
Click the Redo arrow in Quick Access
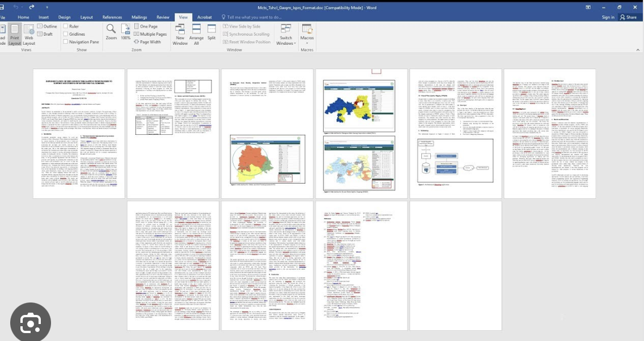[31, 7]
